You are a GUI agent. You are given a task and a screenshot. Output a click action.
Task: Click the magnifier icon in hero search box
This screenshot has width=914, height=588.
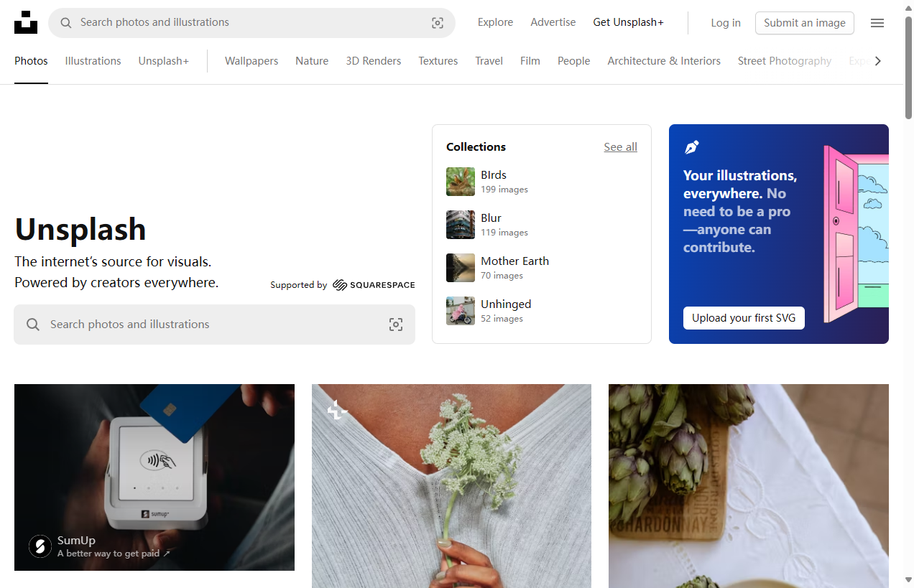coord(33,325)
